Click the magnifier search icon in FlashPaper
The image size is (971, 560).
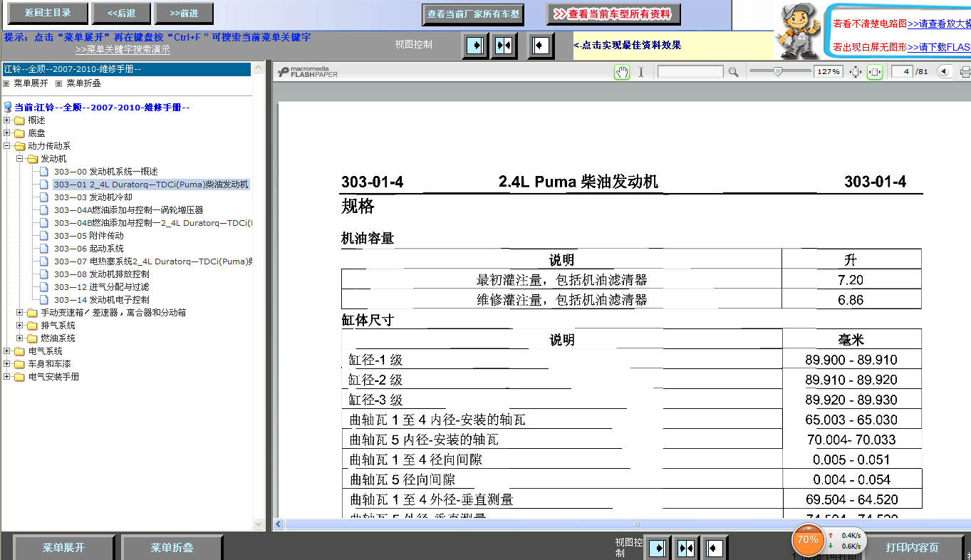(733, 72)
